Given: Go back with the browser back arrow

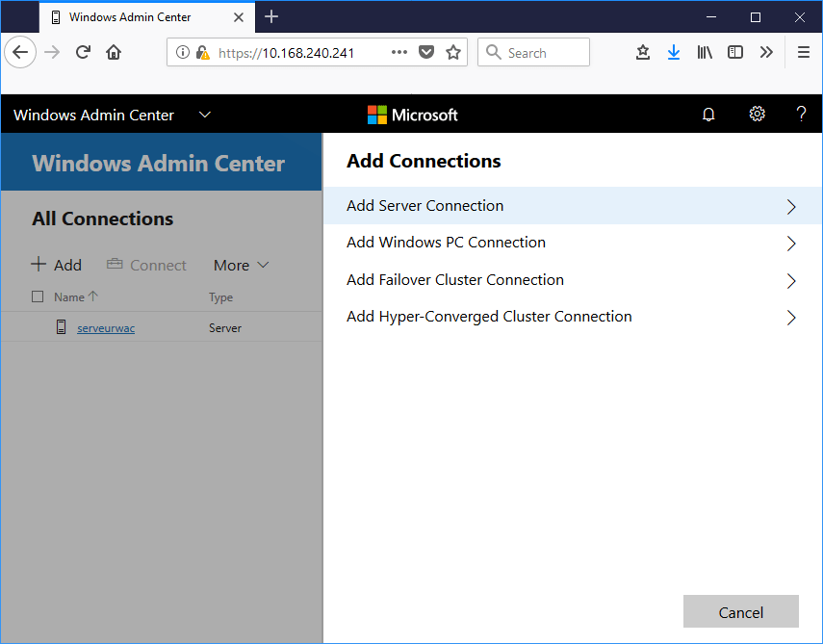Looking at the screenshot, I should 20,52.
